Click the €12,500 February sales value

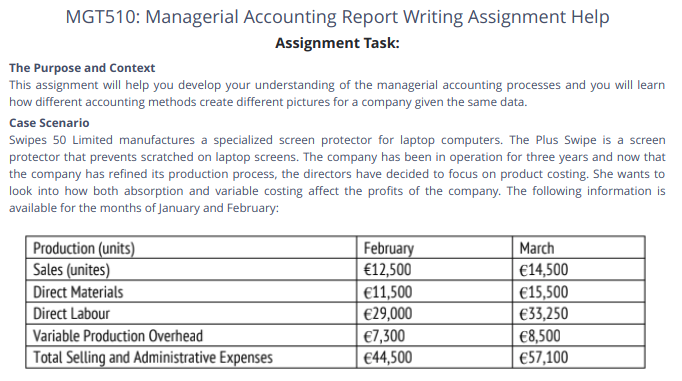[x=387, y=270]
